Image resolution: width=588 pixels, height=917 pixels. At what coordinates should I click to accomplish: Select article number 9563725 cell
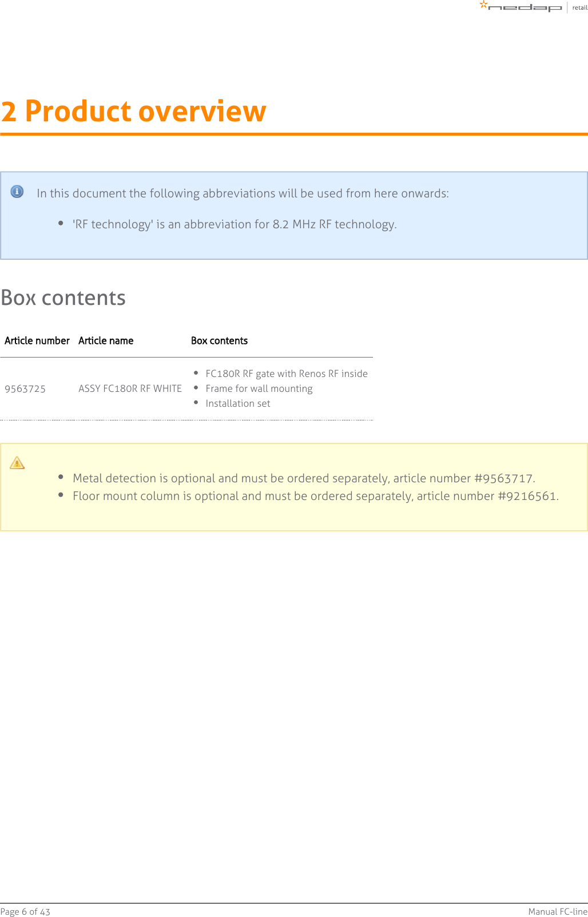tap(25, 389)
